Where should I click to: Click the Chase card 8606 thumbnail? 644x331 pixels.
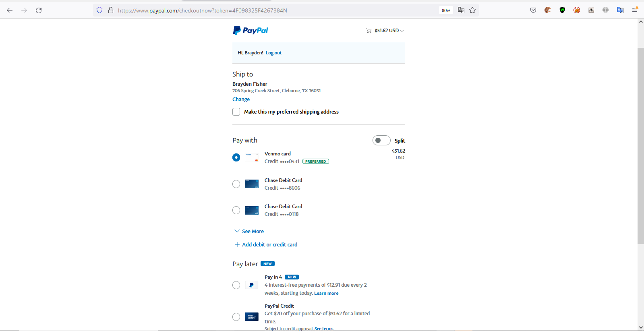pyautogui.click(x=252, y=184)
